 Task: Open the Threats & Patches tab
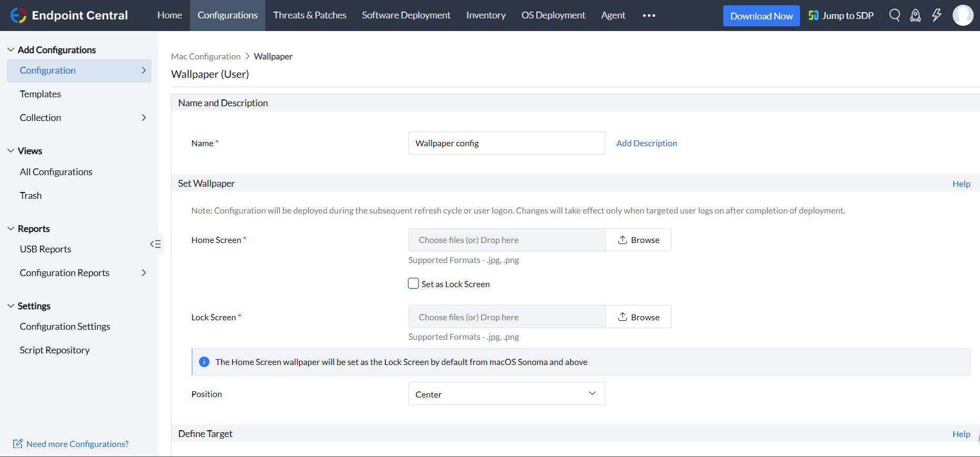click(x=309, y=15)
